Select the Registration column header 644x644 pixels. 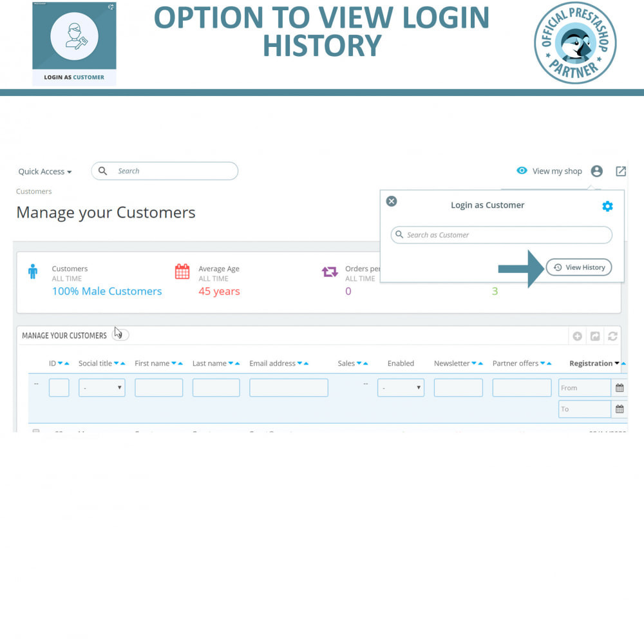coord(590,363)
